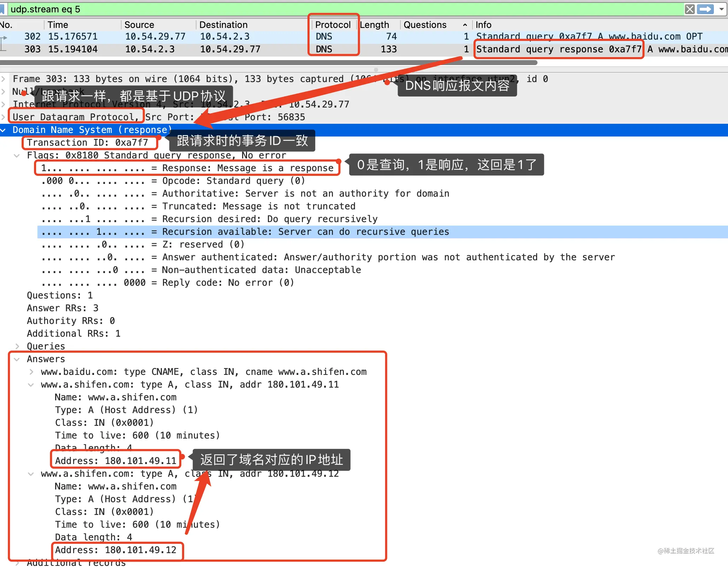The image size is (728, 568).
Task: Click the Questions column header sort arrow
Action: (465, 25)
